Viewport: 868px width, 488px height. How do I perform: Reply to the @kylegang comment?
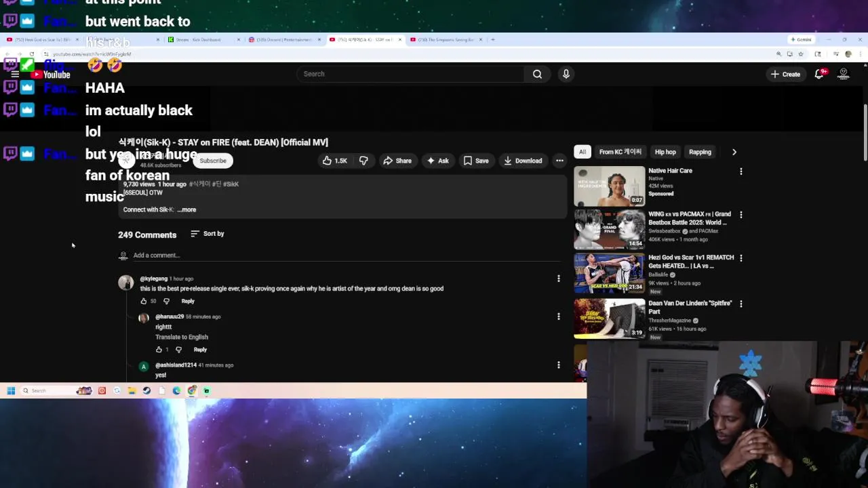188,301
